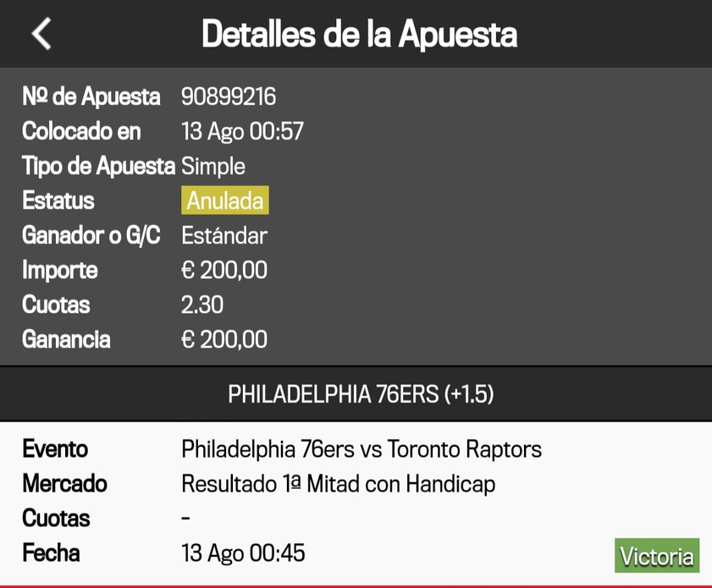Select the Detalles de la Apuesta title

tap(359, 34)
